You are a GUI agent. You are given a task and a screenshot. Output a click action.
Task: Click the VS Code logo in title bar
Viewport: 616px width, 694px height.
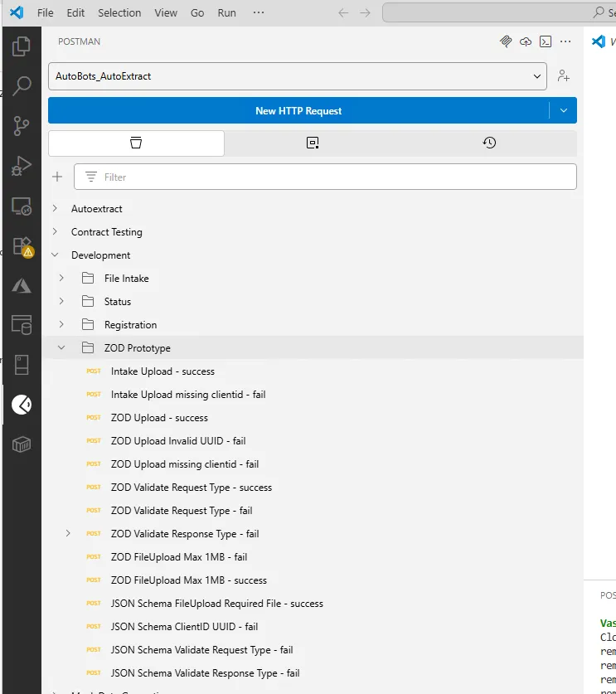[17, 12]
